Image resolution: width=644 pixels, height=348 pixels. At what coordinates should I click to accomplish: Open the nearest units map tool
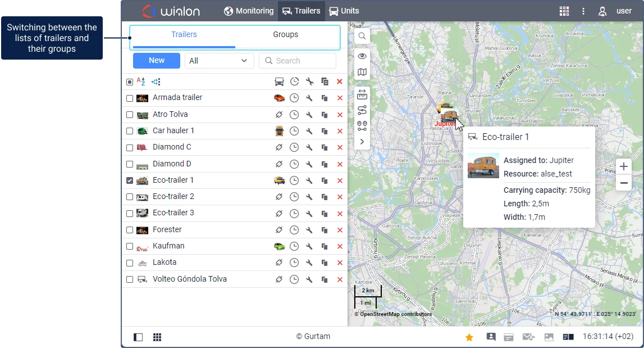362,126
